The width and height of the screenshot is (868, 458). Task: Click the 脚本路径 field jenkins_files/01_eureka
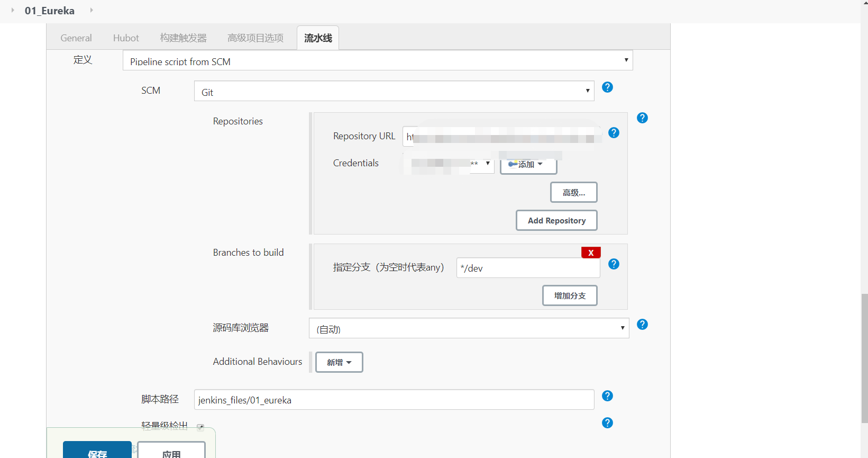(394, 400)
